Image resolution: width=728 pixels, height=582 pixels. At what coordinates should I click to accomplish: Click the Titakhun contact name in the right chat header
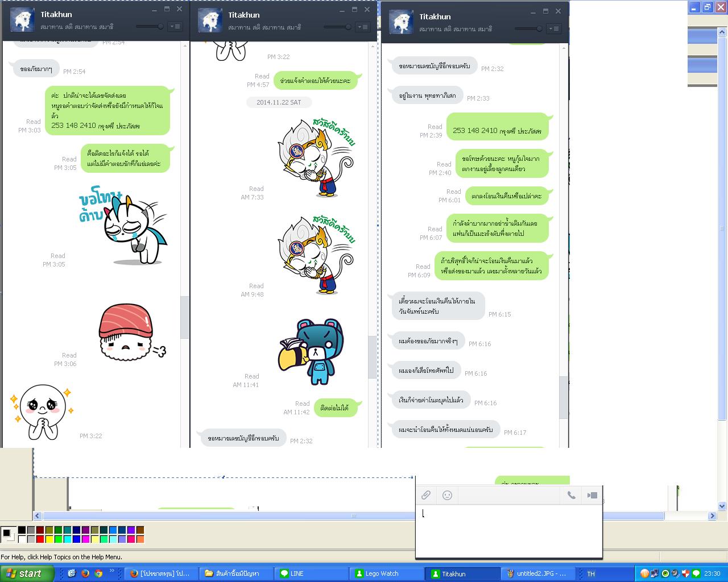pyautogui.click(x=435, y=16)
